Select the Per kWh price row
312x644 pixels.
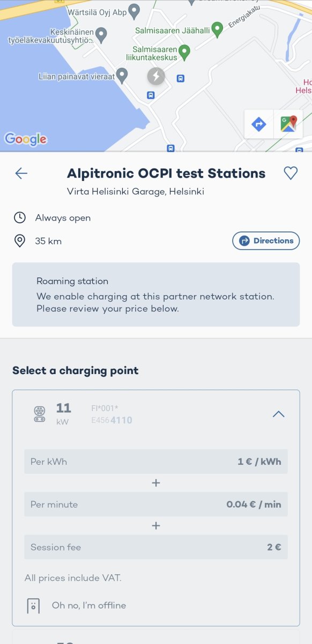coord(156,462)
